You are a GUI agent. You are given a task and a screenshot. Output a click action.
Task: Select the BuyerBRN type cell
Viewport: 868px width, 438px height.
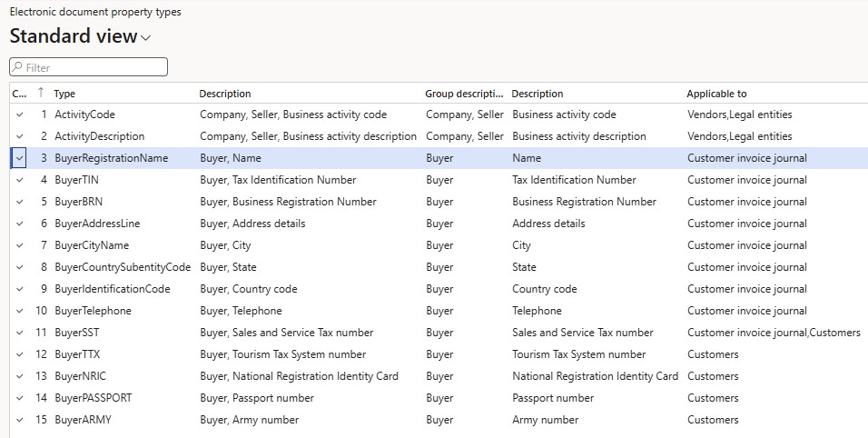pyautogui.click(x=79, y=202)
